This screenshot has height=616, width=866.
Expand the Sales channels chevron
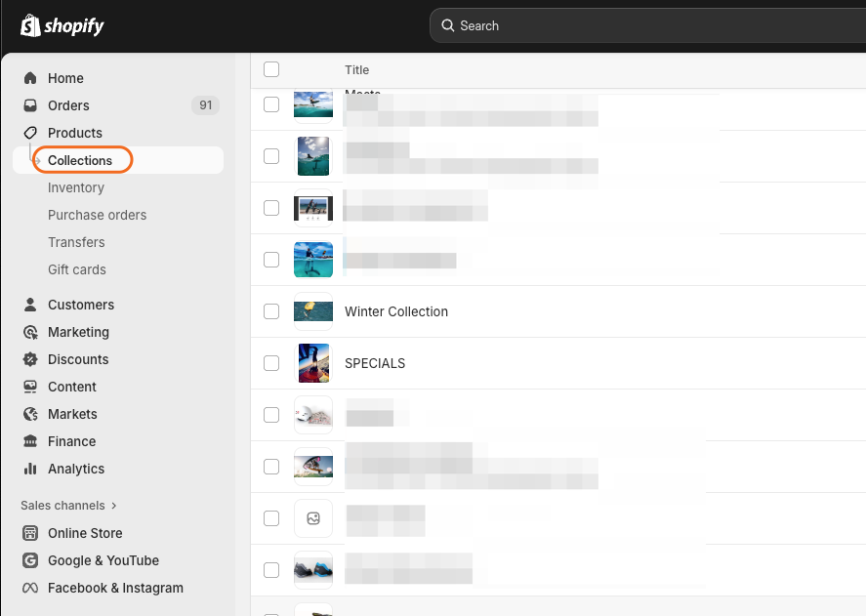[114, 506]
